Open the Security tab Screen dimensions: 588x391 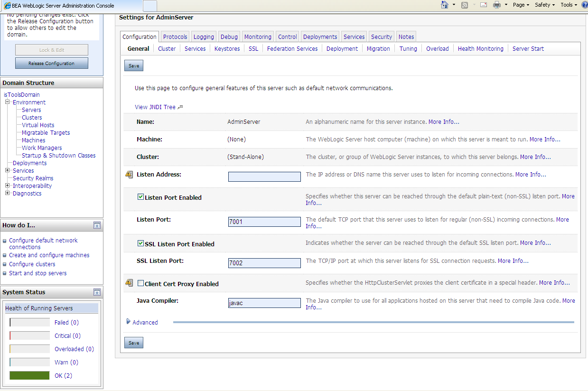[382, 37]
